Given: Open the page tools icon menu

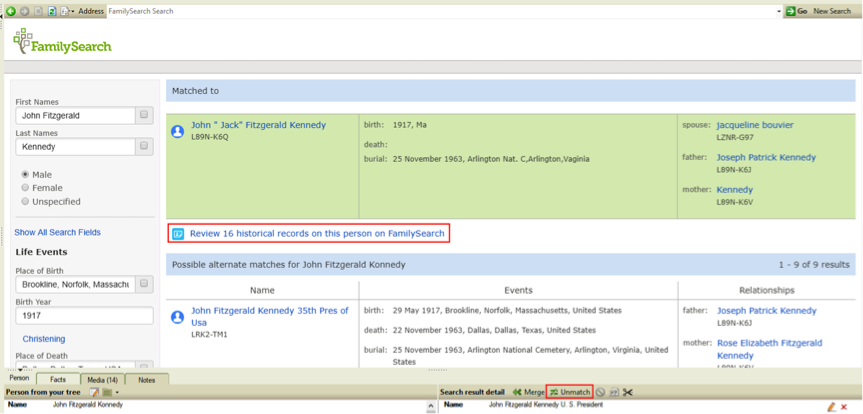Looking at the screenshot, I should click(65, 11).
